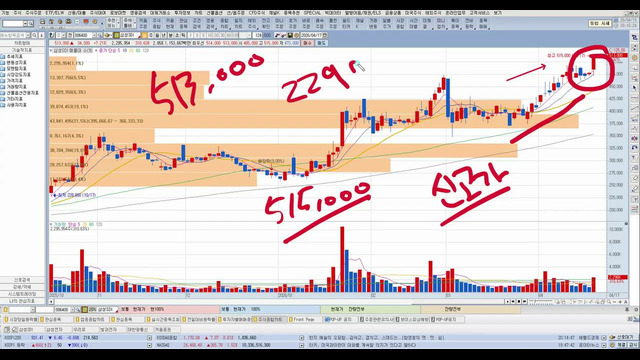Viewport: 640px width, 360px height.
Task: Select the 변동성지표 indicator folder
Action: click(x=13, y=63)
